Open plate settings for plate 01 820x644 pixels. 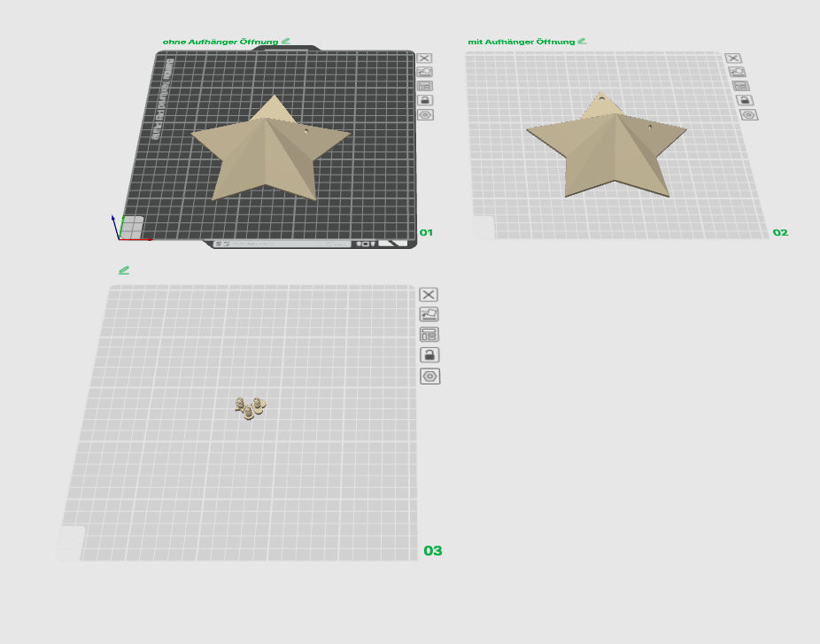coord(426,114)
